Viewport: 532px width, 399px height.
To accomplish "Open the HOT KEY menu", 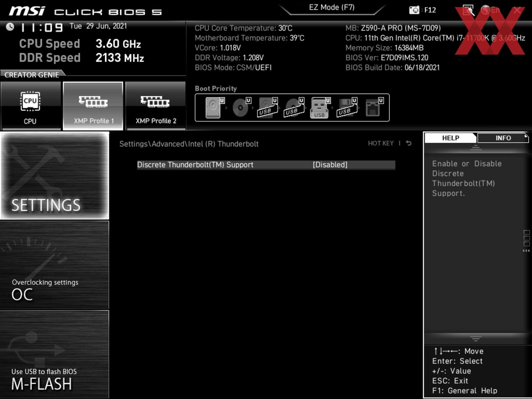I will click(381, 143).
